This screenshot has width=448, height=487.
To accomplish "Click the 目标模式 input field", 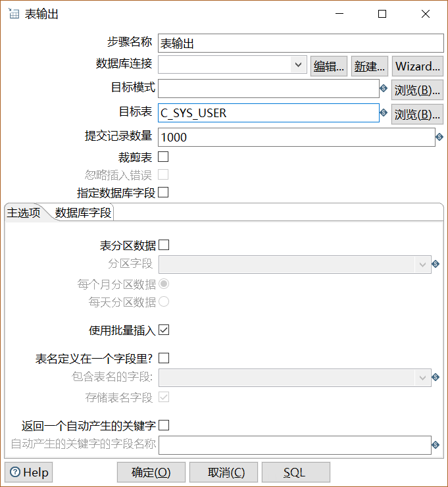I will click(268, 88).
